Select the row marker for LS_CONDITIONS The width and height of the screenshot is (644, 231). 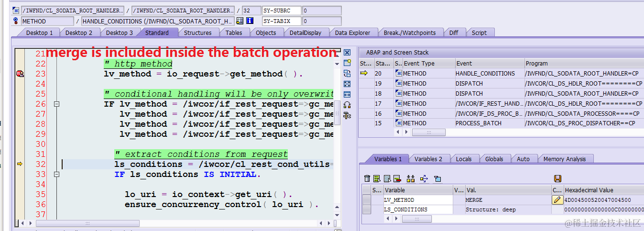tap(367, 209)
